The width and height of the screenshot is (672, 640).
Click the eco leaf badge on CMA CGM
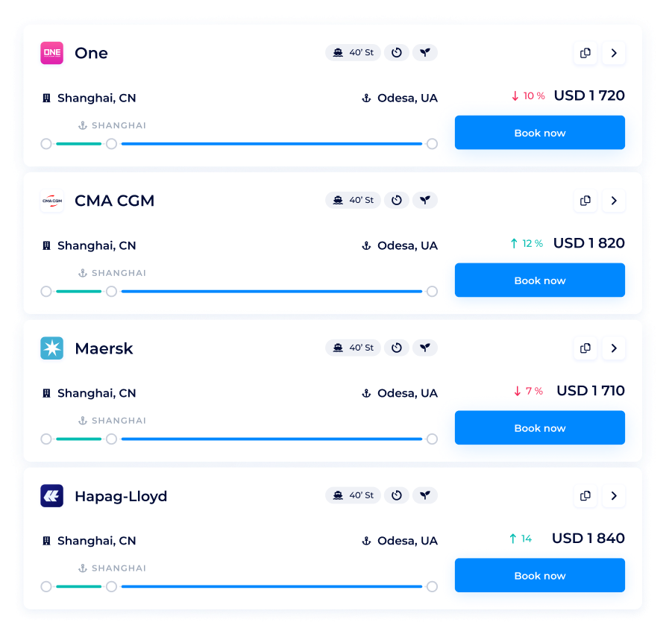coord(425,201)
